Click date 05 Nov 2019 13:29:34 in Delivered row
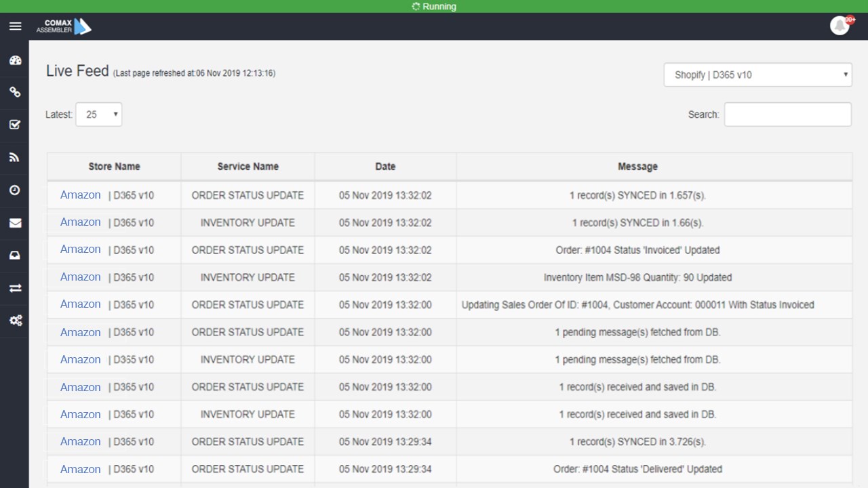868x488 pixels. click(385, 469)
